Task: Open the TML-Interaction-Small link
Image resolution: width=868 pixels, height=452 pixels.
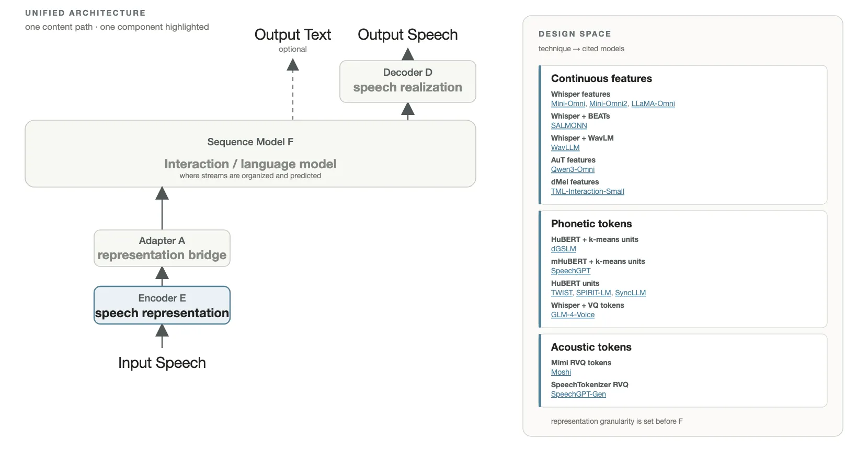Action: pos(588,191)
